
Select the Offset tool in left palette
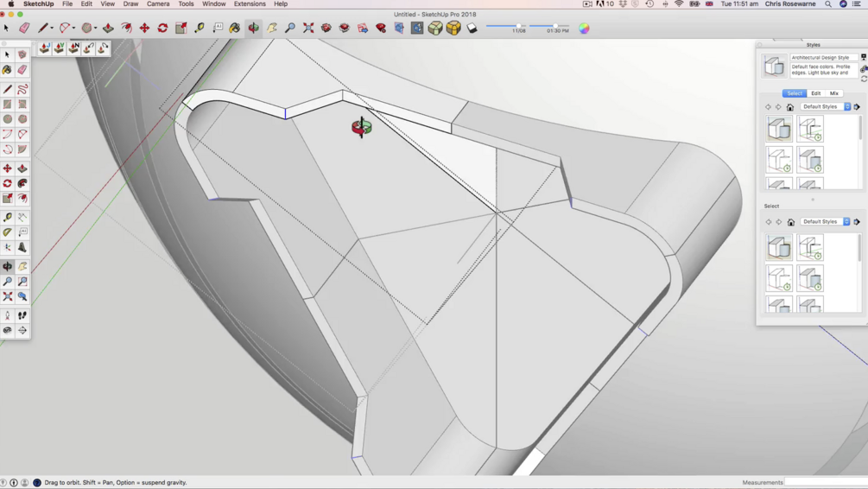[22, 198]
